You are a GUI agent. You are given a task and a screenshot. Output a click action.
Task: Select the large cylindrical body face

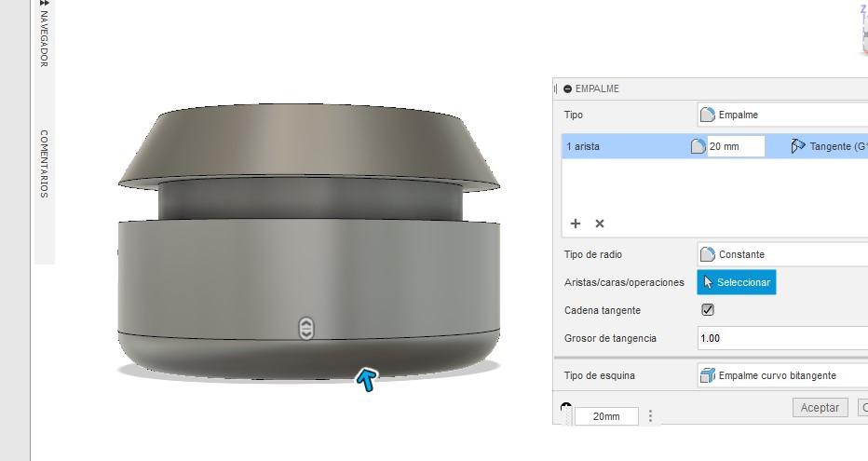point(309,277)
